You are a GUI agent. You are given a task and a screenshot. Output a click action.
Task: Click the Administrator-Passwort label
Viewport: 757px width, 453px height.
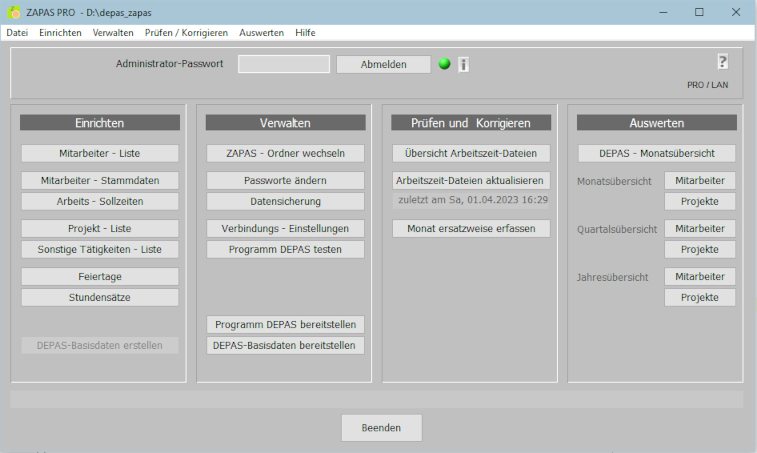169,64
